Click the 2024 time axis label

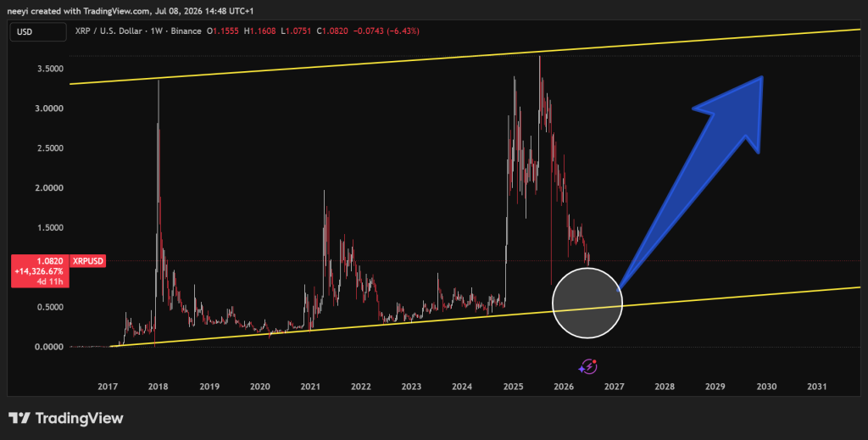pos(462,387)
